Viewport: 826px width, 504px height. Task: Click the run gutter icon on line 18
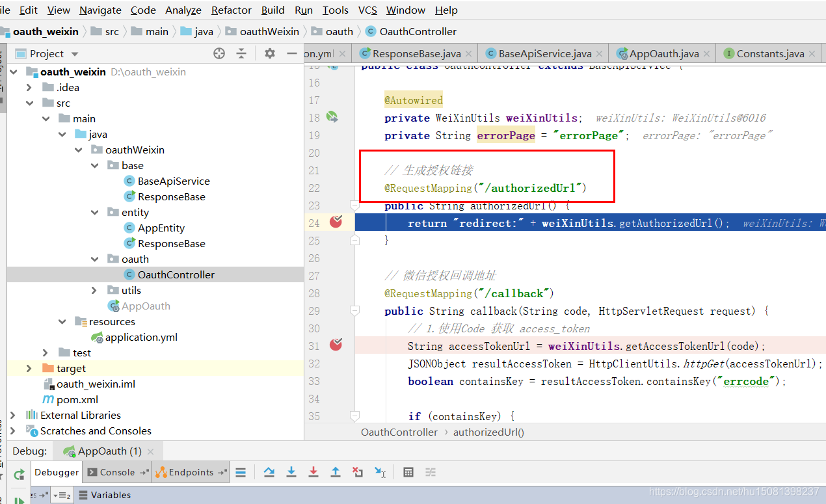(x=332, y=118)
